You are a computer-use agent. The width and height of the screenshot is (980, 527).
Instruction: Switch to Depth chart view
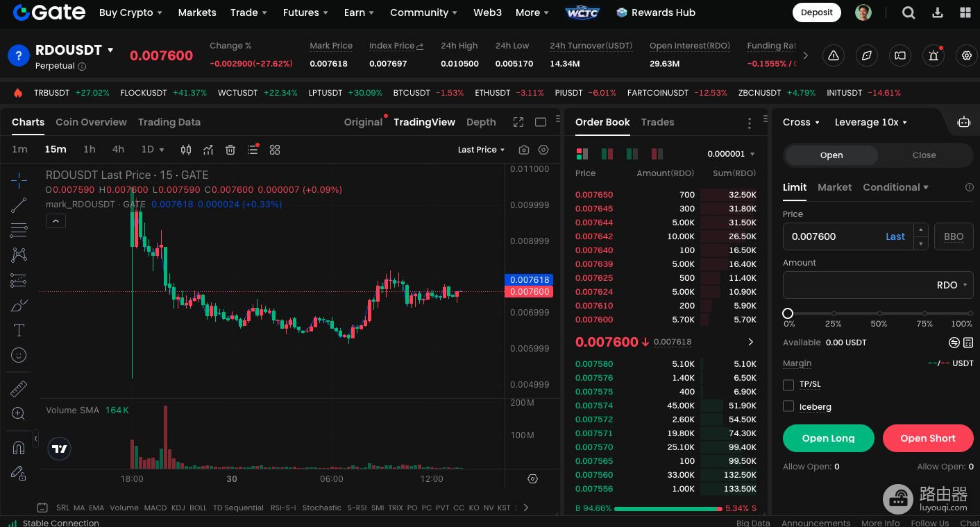(x=481, y=122)
